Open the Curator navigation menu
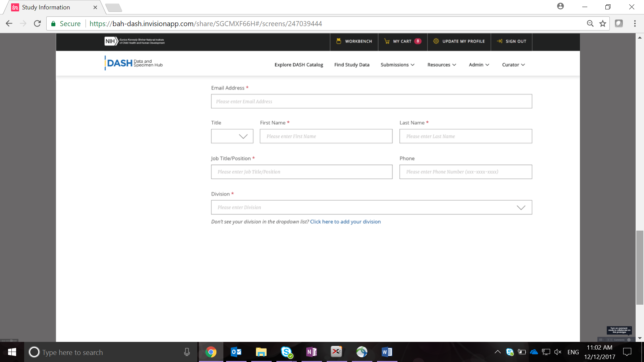This screenshot has height=362, width=644. coord(513,65)
